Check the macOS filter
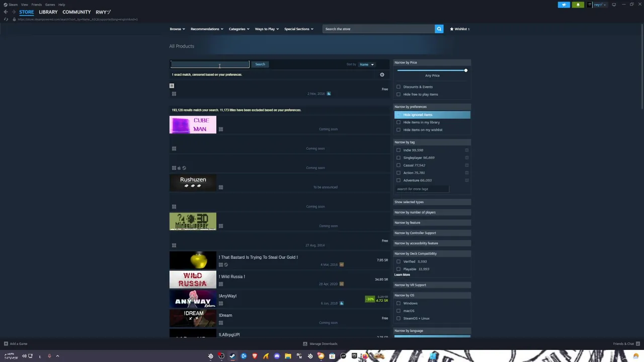The height and width of the screenshot is (362, 644). tap(398, 311)
